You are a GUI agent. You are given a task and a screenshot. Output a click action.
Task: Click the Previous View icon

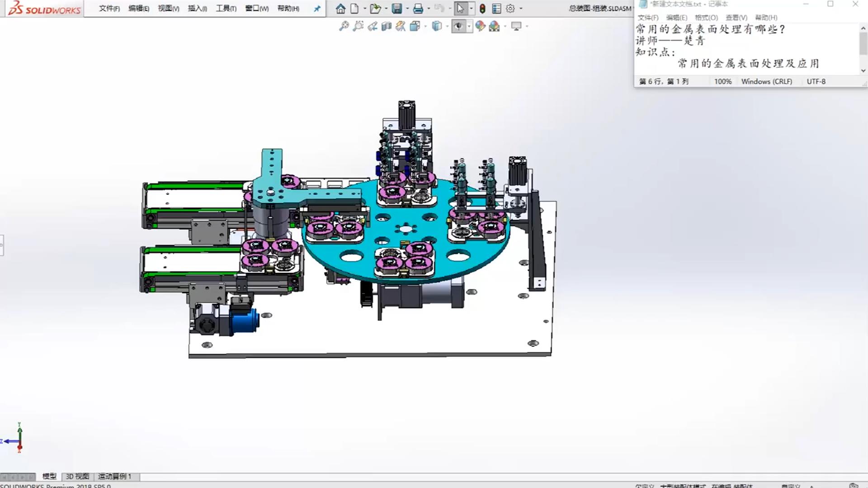[372, 26]
